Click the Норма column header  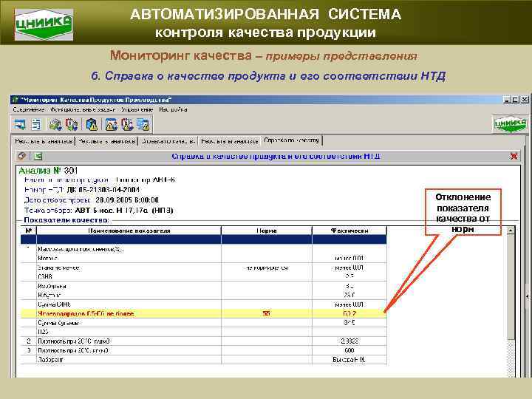[x=266, y=231]
